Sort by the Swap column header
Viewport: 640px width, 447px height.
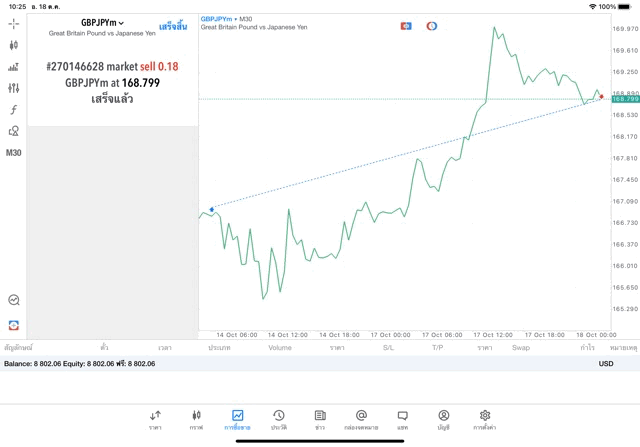click(x=521, y=348)
